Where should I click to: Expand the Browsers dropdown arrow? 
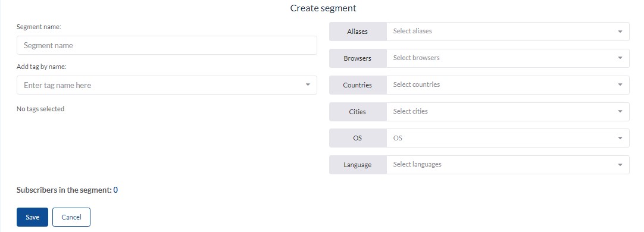click(620, 58)
